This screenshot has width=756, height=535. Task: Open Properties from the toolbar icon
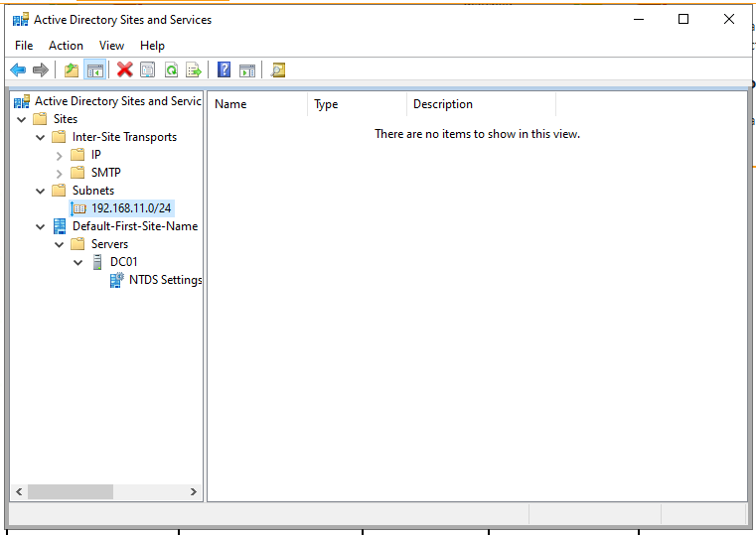(147, 69)
